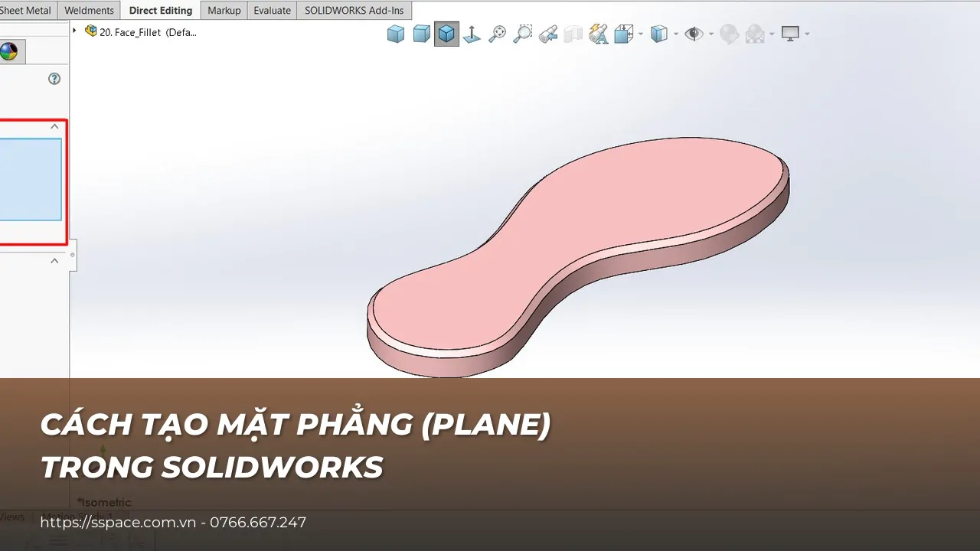This screenshot has width=980, height=551.
Task: Click the Display Style cube icon
Action: tap(658, 34)
